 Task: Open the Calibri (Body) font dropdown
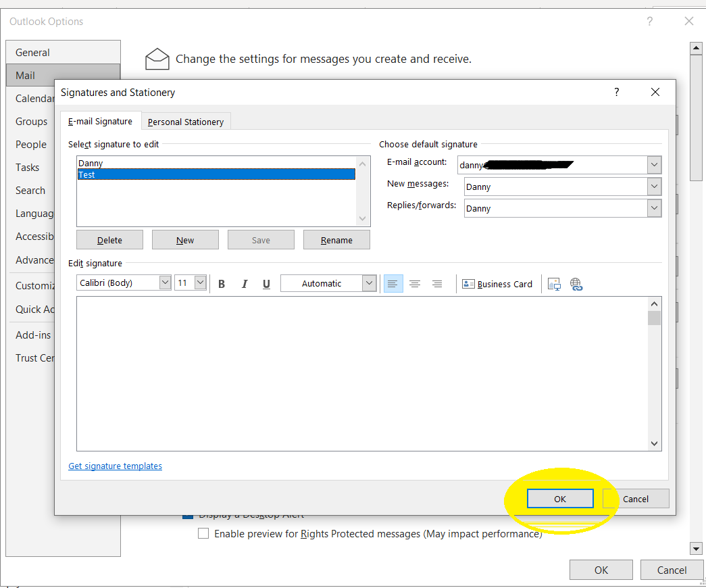click(166, 283)
